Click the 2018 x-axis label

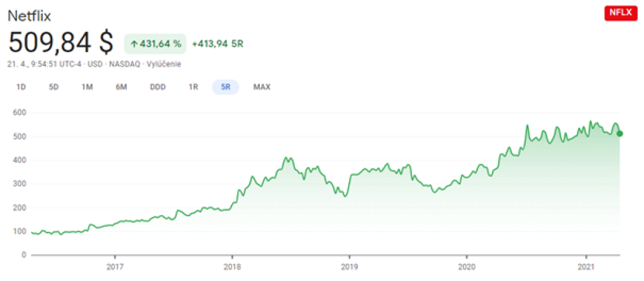(x=232, y=267)
